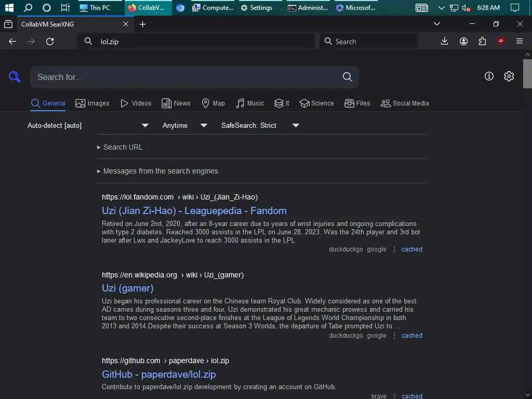Open a new browser tab

[x=142, y=24]
